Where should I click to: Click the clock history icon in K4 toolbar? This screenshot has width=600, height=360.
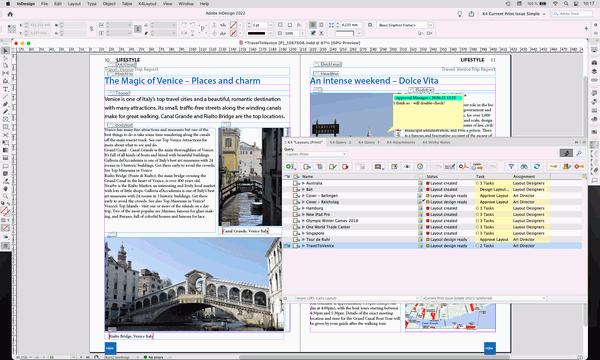coord(420,166)
